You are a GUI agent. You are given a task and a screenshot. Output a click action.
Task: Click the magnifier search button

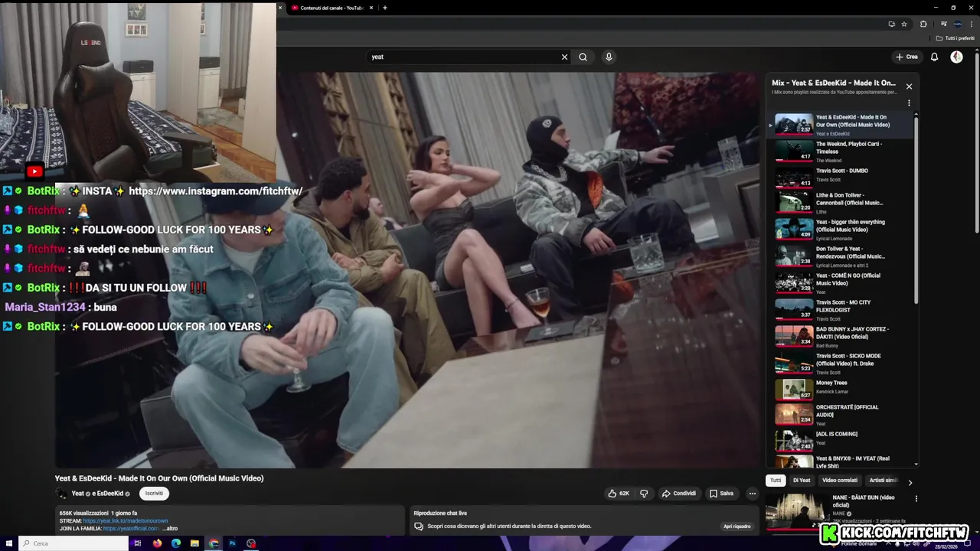583,57
